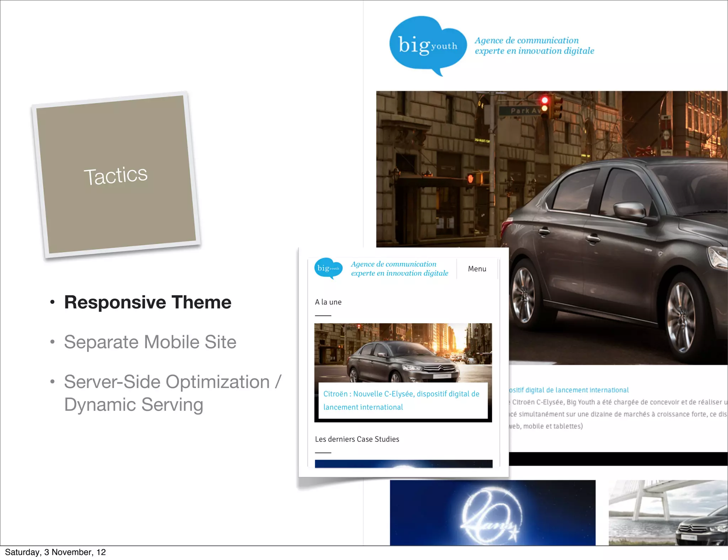Click the 'A la une' heading
This screenshot has width=728, height=560.
(328, 302)
